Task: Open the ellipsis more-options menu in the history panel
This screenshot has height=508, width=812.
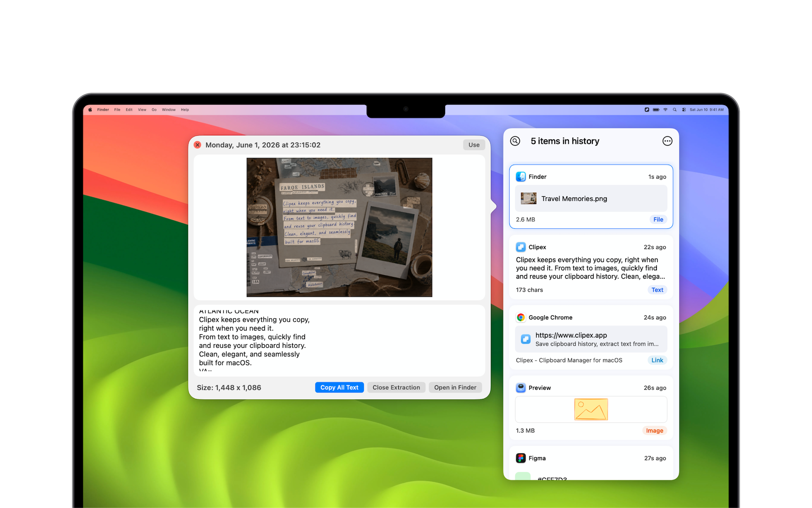Action: (667, 141)
